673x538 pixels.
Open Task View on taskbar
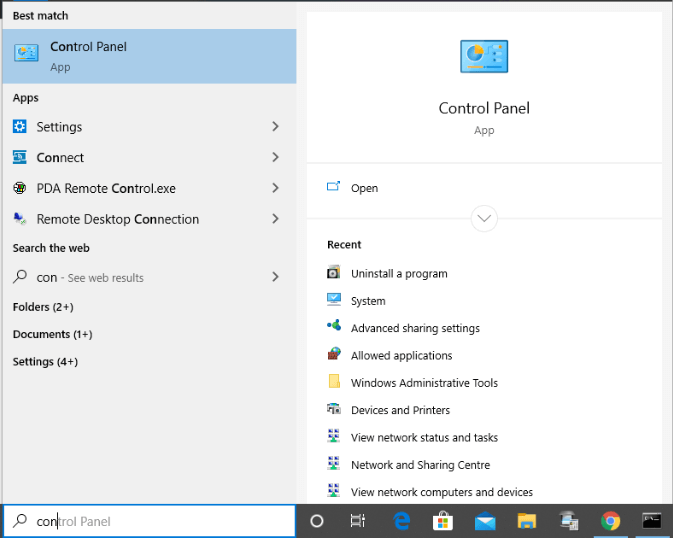(358, 521)
